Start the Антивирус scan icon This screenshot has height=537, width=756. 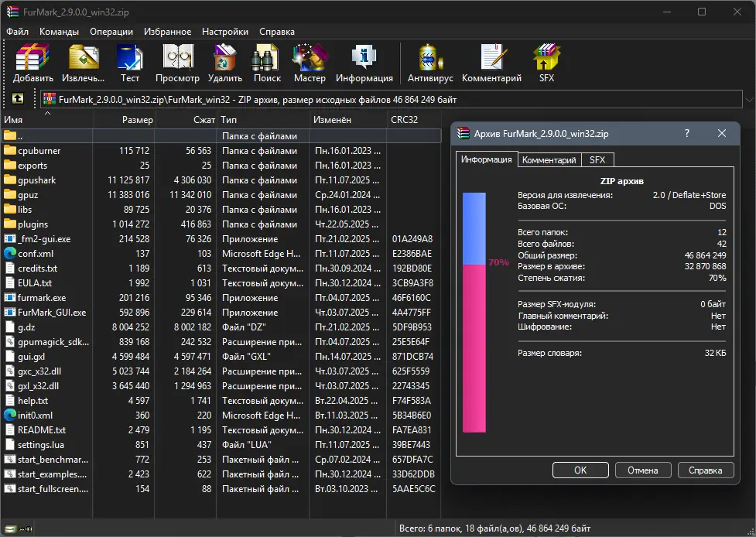coord(430,57)
